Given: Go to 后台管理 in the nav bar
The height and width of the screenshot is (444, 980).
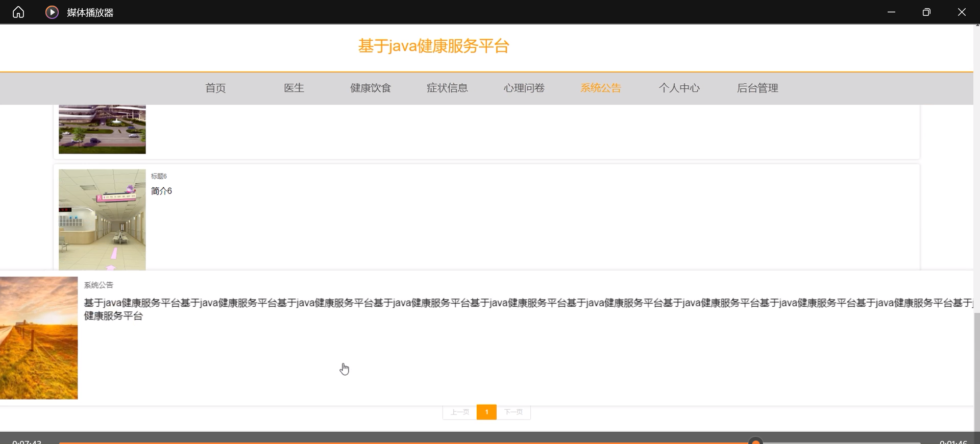Looking at the screenshot, I should [x=757, y=88].
